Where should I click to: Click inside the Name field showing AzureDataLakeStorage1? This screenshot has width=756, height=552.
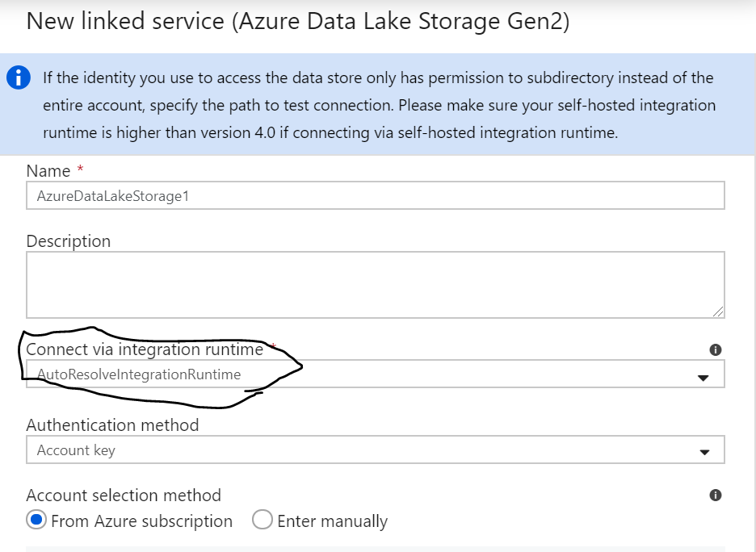(x=323, y=194)
